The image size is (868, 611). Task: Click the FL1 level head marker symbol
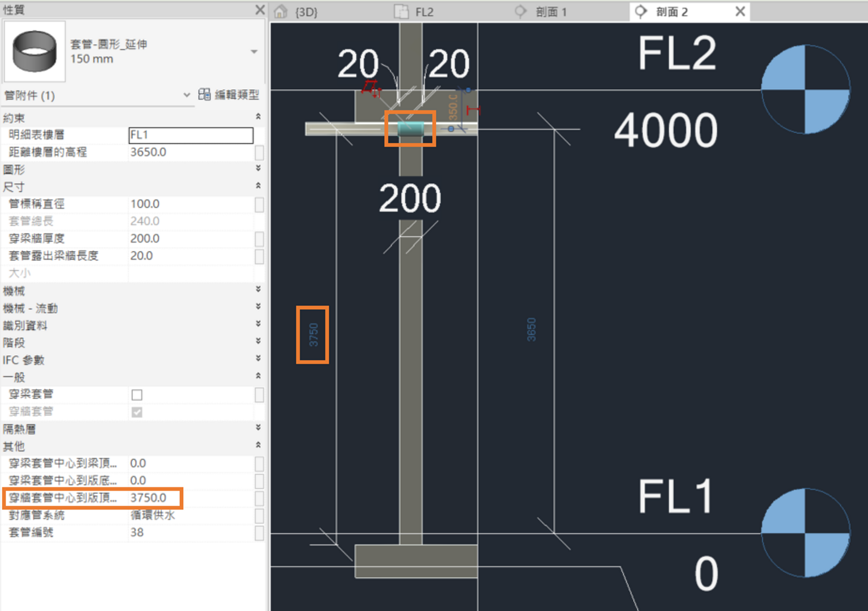pos(805,533)
